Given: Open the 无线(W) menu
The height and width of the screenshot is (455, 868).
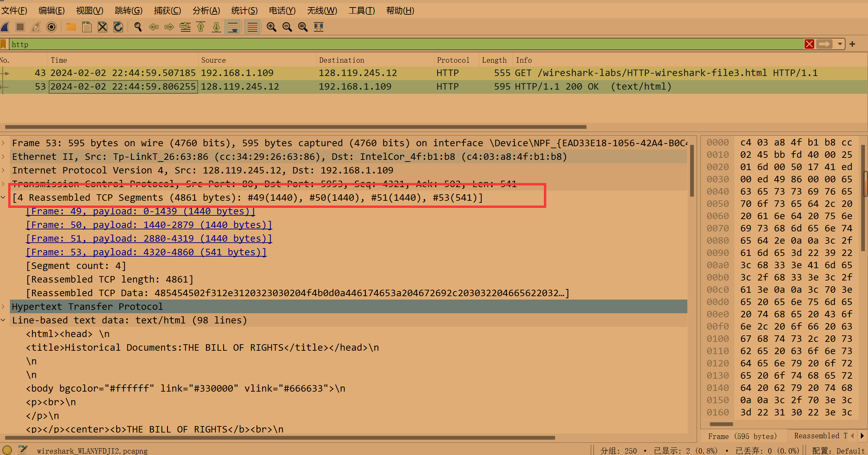Looking at the screenshot, I should click(x=322, y=11).
